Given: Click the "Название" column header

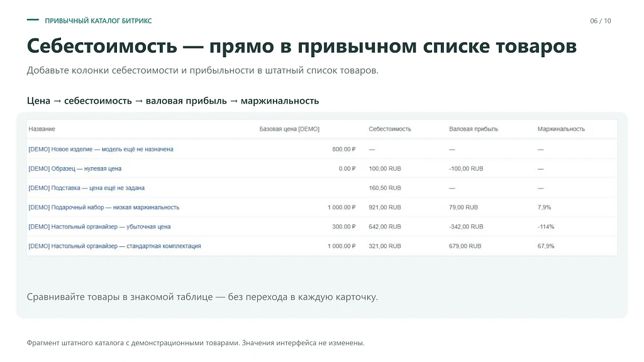Looking at the screenshot, I should pos(42,129).
